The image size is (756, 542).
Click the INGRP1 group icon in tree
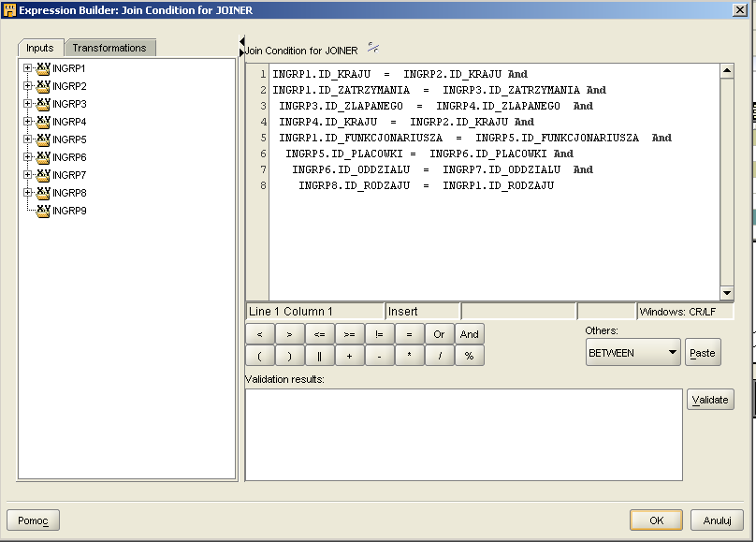43,68
